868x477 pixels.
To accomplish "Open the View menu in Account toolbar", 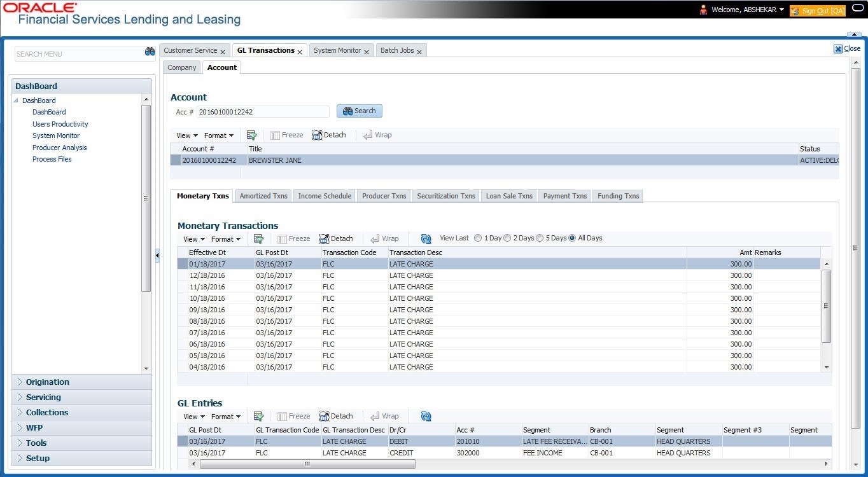I will coord(187,135).
